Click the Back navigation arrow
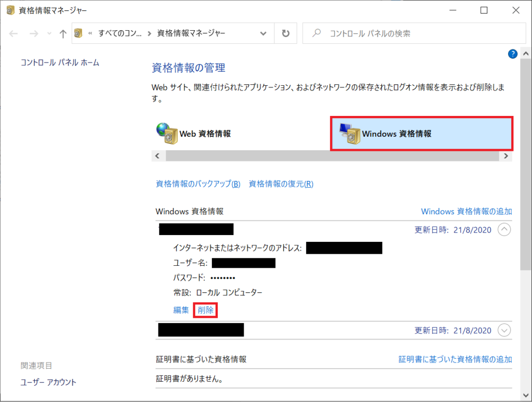532x402 pixels. [14, 33]
